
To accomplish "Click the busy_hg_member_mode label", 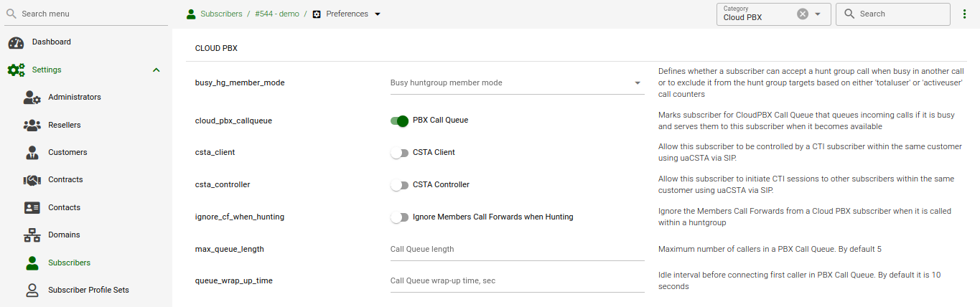I will (240, 83).
